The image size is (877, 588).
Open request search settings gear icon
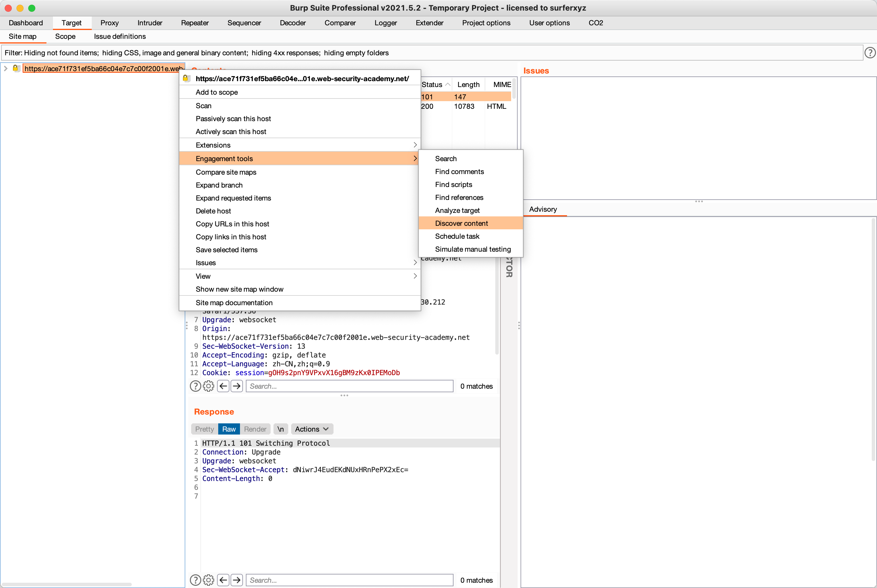coord(209,386)
